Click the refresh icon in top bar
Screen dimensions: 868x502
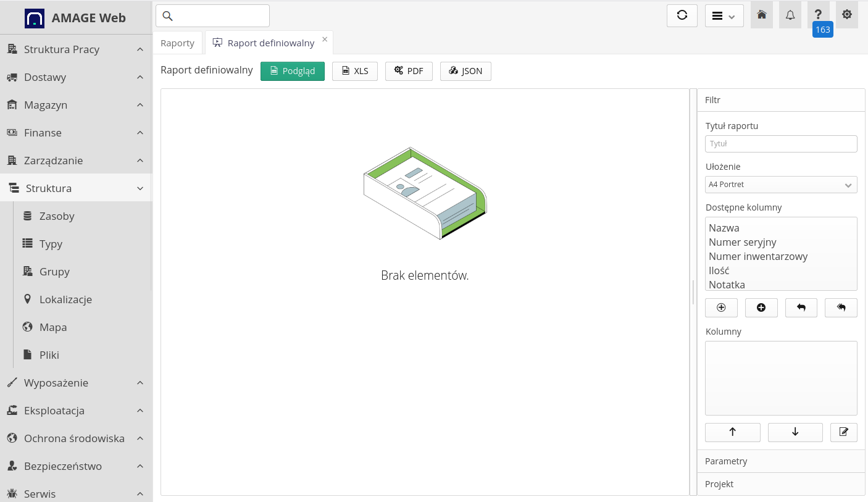[682, 15]
